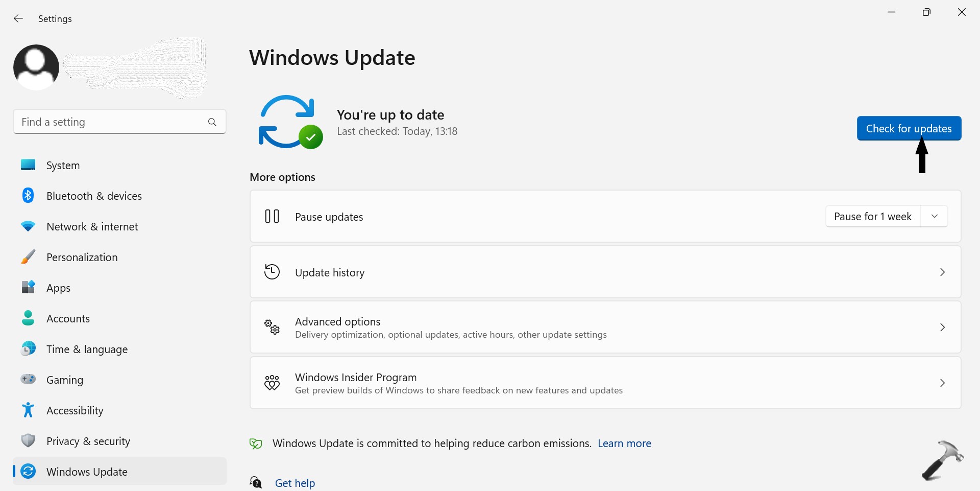Go to Network & internet
The image size is (980, 491).
119,226
